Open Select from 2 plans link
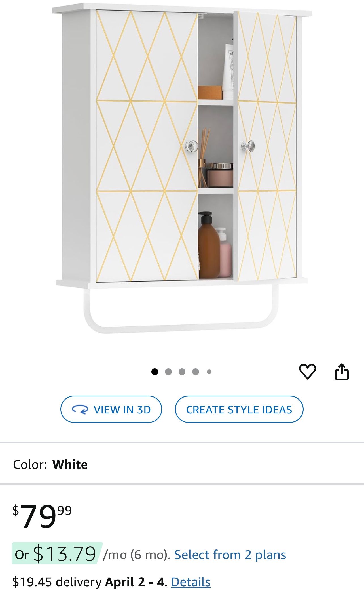Image resolution: width=364 pixels, height=590 pixels. (x=230, y=555)
